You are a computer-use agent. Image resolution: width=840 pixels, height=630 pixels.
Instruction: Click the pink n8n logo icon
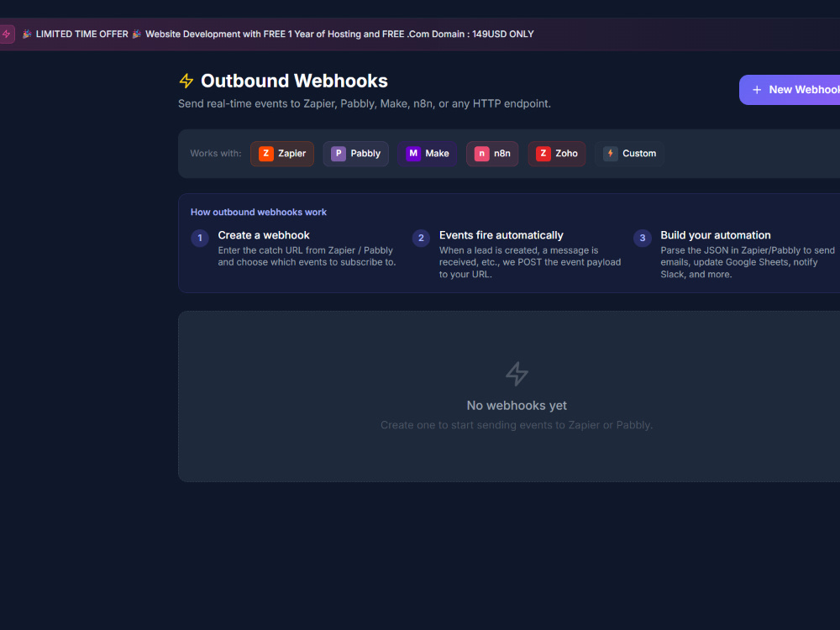(x=481, y=154)
